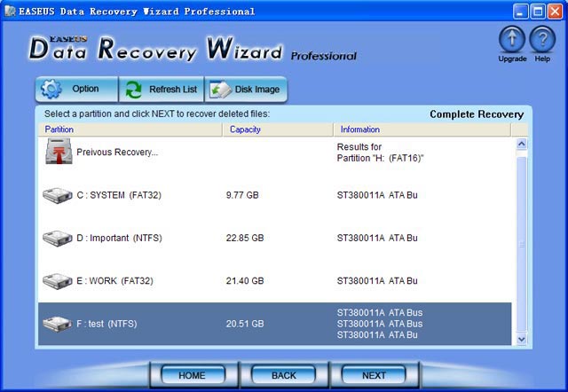Select partition F : test (NTFS)

(x=106, y=324)
